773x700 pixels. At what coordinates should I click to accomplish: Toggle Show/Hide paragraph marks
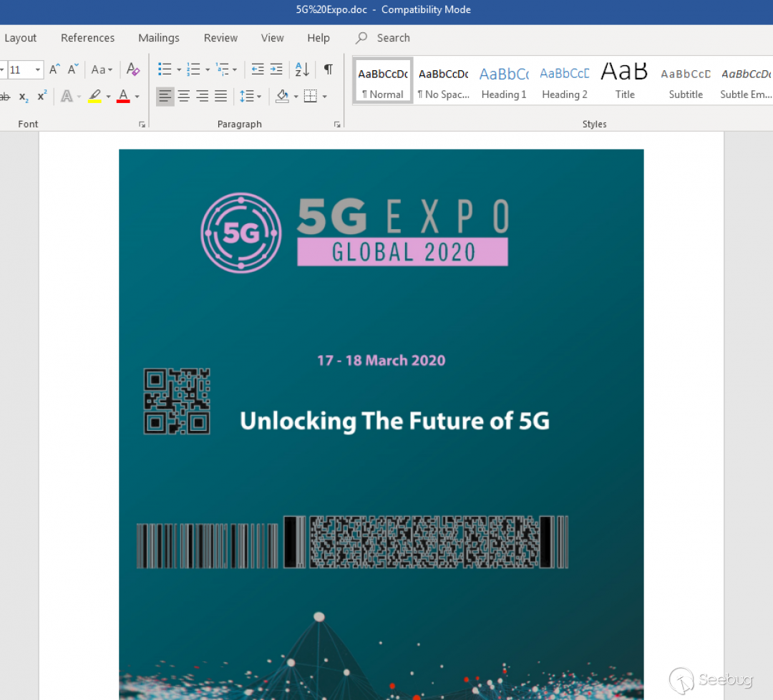(328, 69)
